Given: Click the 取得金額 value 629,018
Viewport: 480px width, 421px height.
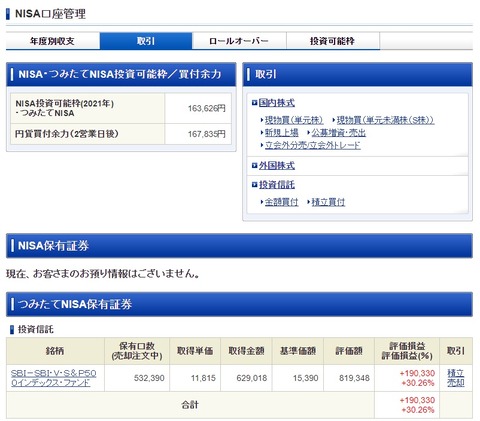Looking at the screenshot, I should click(x=252, y=378).
